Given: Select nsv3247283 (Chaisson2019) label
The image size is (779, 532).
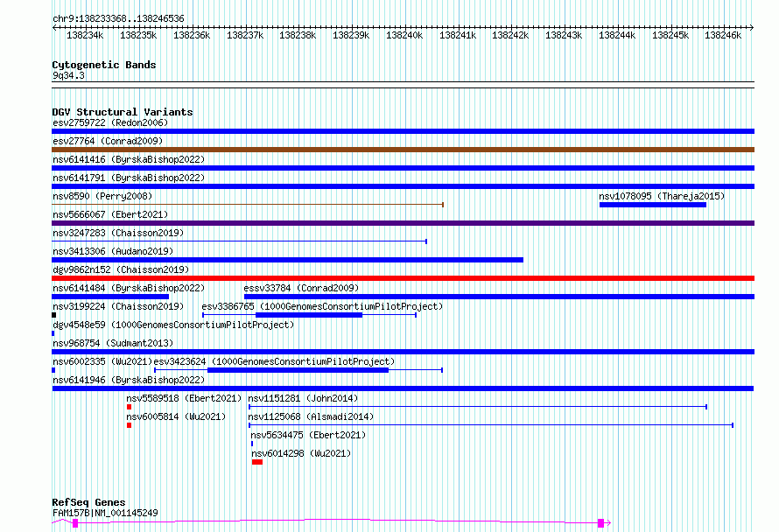Looking at the screenshot, I should coord(118,233).
